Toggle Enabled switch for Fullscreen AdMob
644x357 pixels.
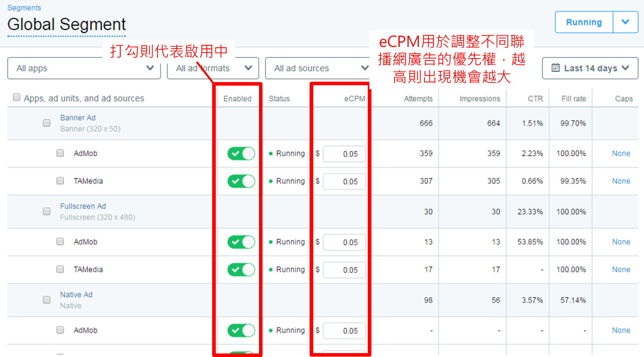[x=241, y=242]
